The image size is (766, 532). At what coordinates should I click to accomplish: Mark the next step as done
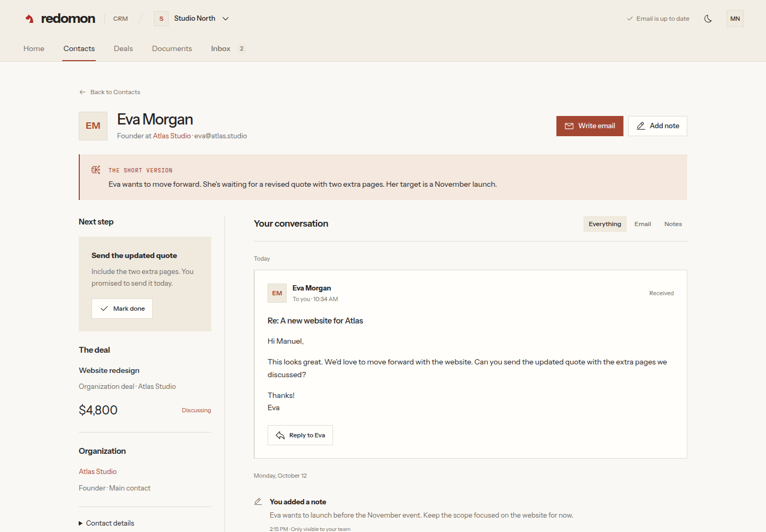coord(122,309)
